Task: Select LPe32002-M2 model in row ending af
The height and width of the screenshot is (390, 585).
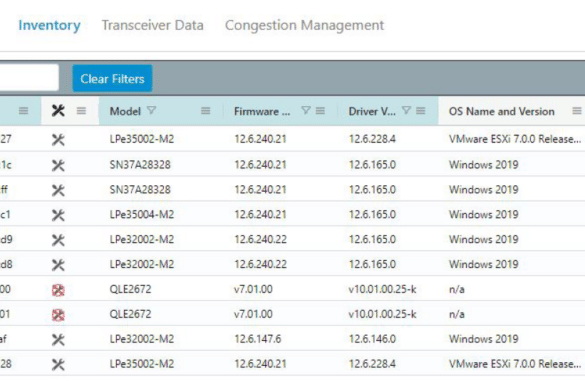Action: 142,339
